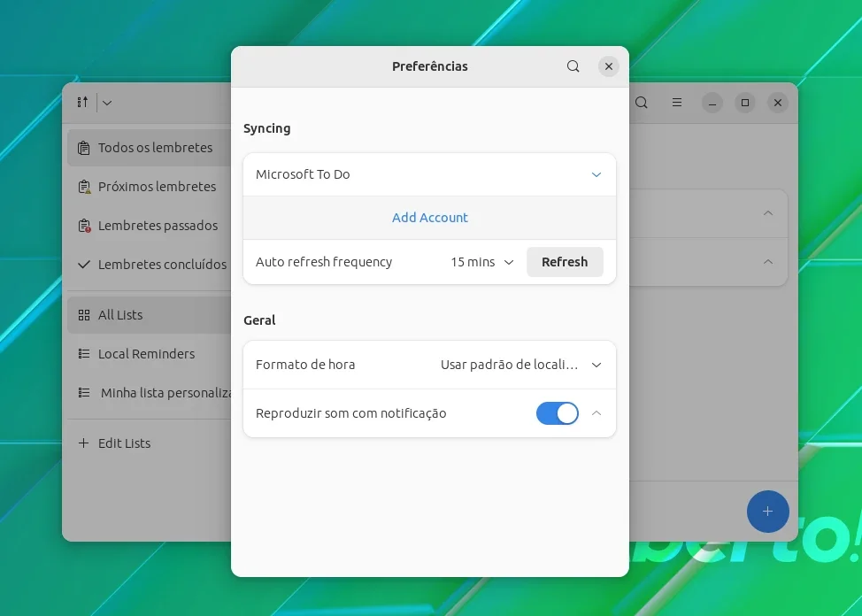The height and width of the screenshot is (616, 862).
Task: Click the Auto refresh frequency label
Action: (324, 262)
